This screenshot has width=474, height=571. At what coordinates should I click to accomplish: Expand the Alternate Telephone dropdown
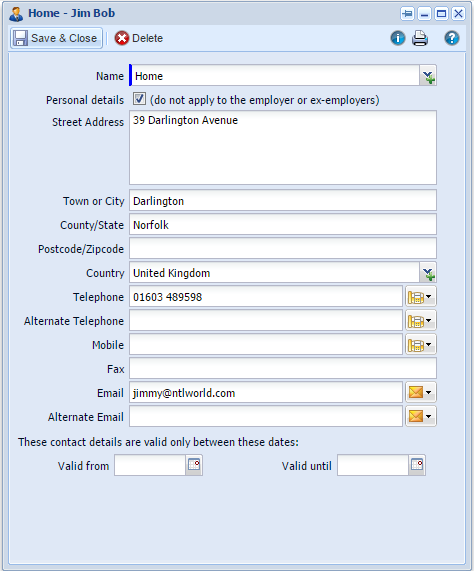click(x=420, y=321)
